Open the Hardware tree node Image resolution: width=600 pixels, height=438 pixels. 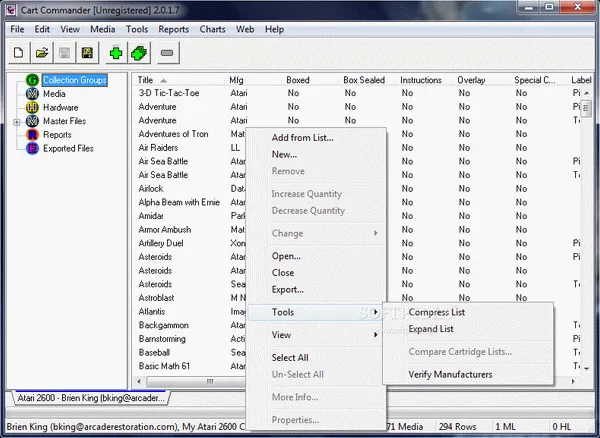[x=60, y=107]
